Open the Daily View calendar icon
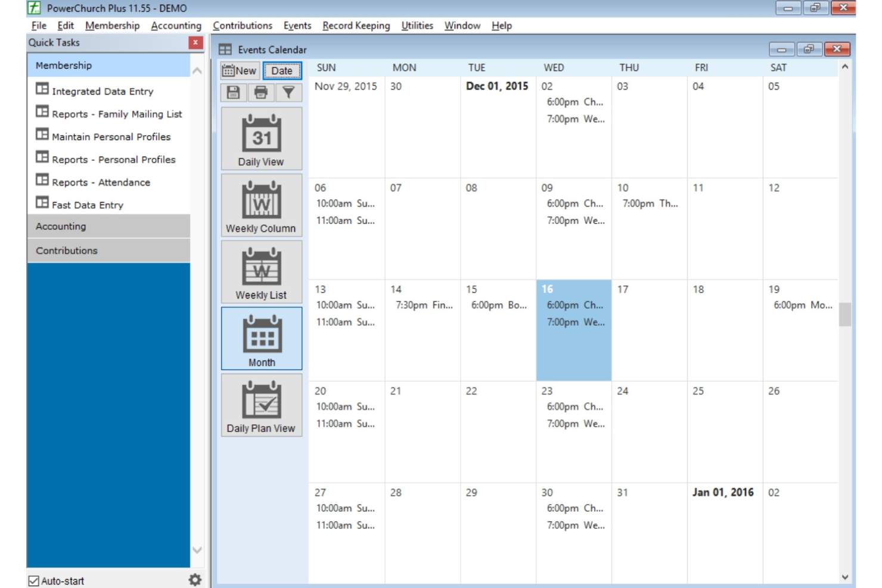Screen dimensions: 882x588 [x=261, y=138]
